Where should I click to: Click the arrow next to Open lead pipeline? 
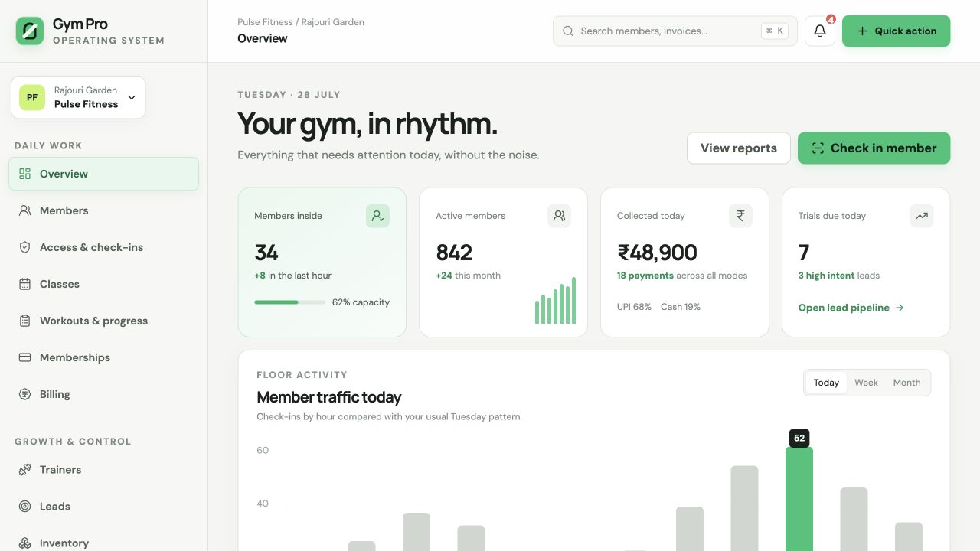(x=900, y=308)
